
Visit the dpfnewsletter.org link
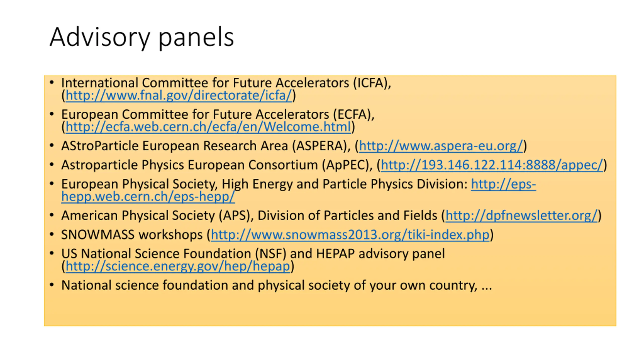coord(521,216)
